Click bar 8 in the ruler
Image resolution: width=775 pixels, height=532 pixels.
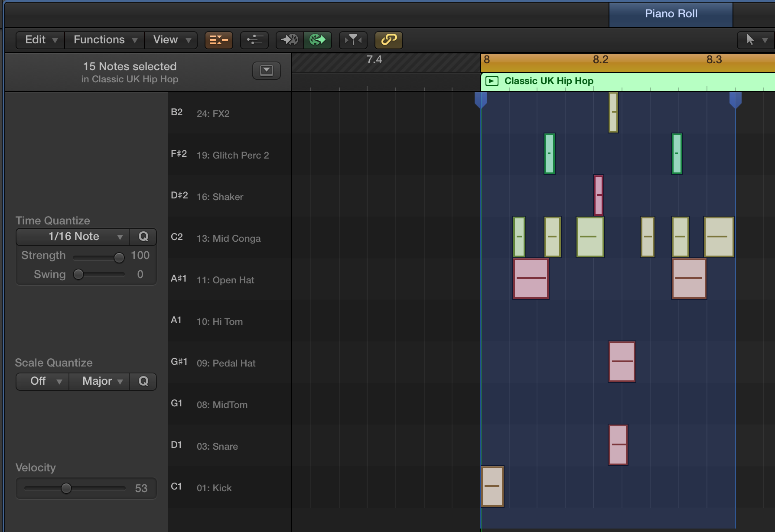(x=487, y=60)
